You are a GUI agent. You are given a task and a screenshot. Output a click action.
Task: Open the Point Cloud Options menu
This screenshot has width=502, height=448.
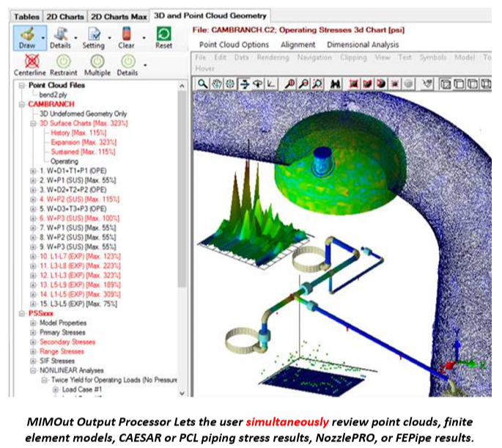click(x=235, y=44)
